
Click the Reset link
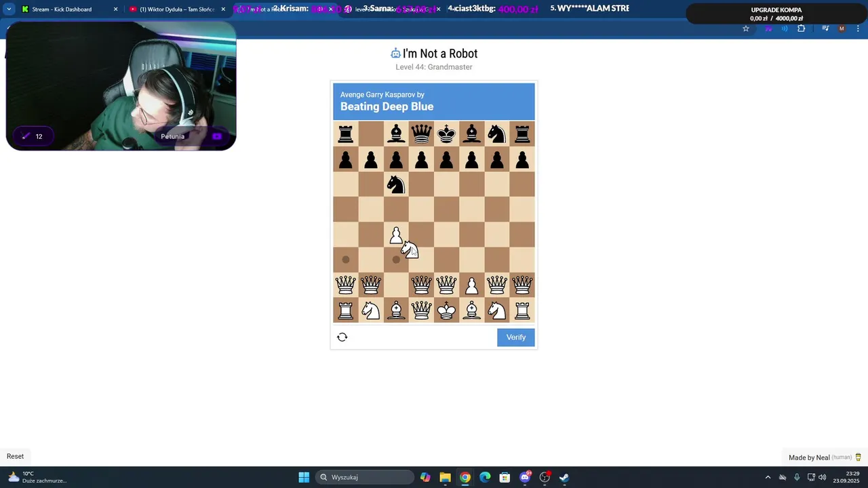click(15, 456)
